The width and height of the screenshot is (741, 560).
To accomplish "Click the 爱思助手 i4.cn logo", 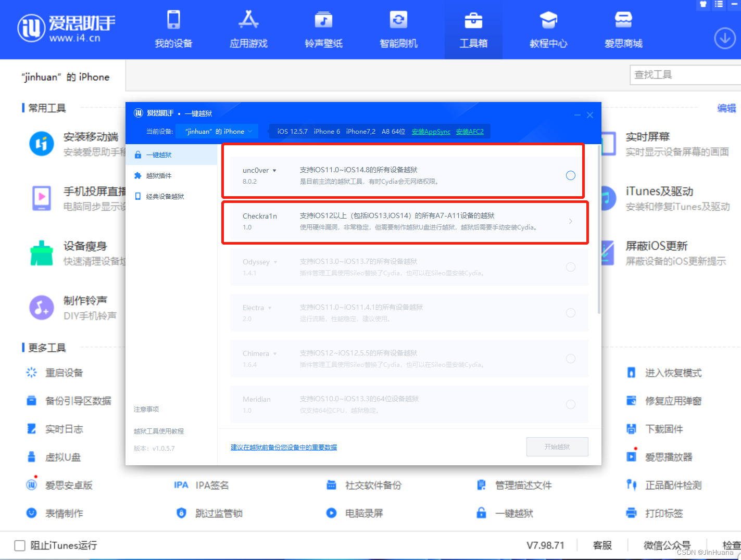I will click(66, 28).
